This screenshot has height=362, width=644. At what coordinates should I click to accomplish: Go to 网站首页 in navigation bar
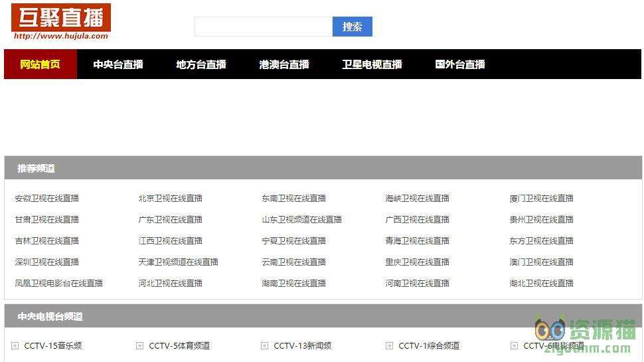[40, 64]
